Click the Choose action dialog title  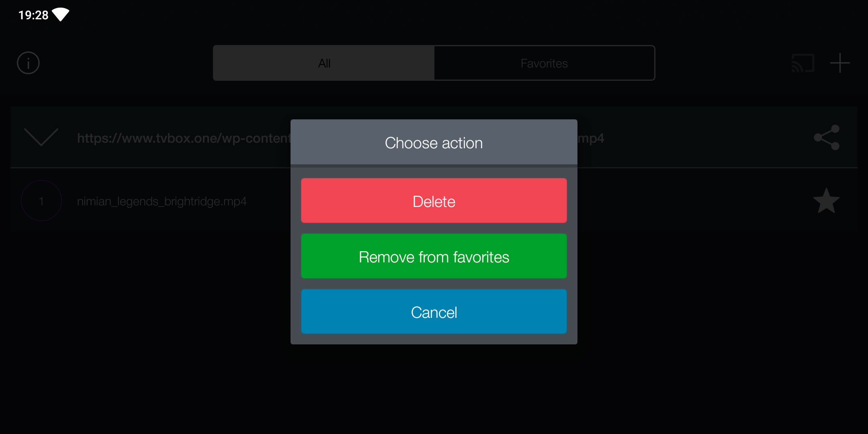pyautogui.click(x=434, y=143)
